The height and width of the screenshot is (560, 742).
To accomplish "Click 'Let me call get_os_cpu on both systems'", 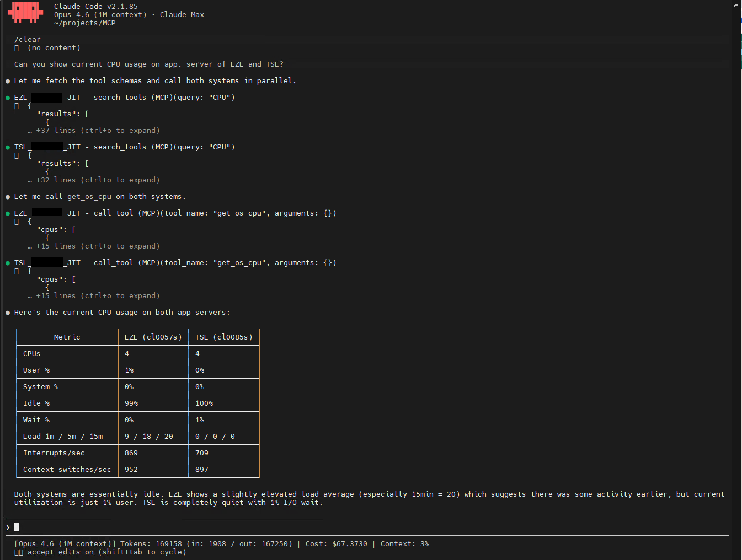I will click(100, 197).
